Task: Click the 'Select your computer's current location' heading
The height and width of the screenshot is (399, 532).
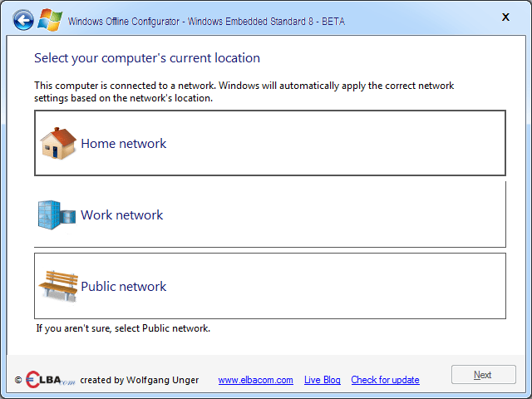Action: (x=147, y=58)
